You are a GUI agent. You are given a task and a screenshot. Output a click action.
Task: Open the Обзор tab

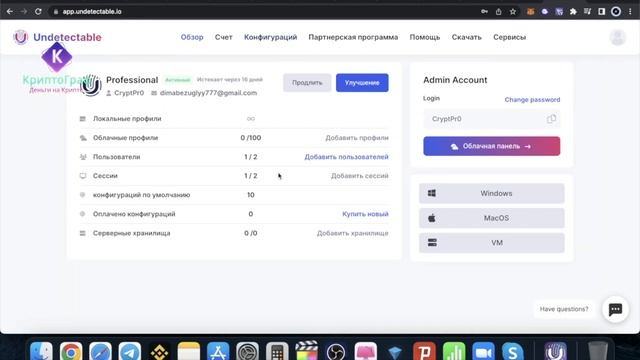tap(192, 37)
